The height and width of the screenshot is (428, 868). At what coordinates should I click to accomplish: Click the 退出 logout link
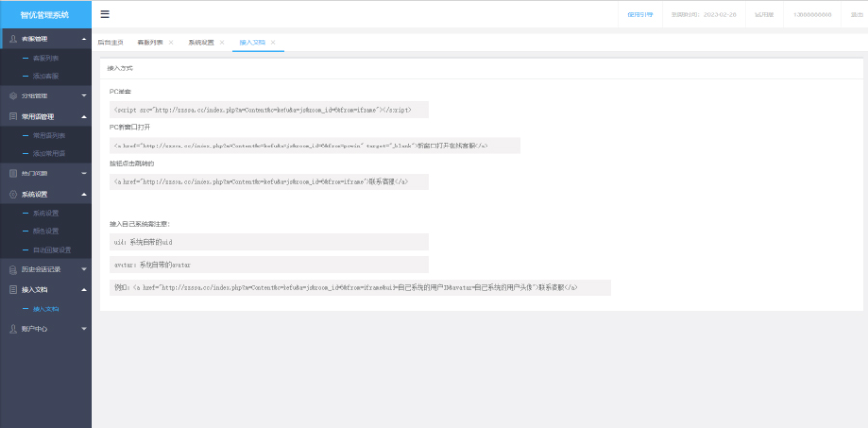click(x=857, y=14)
